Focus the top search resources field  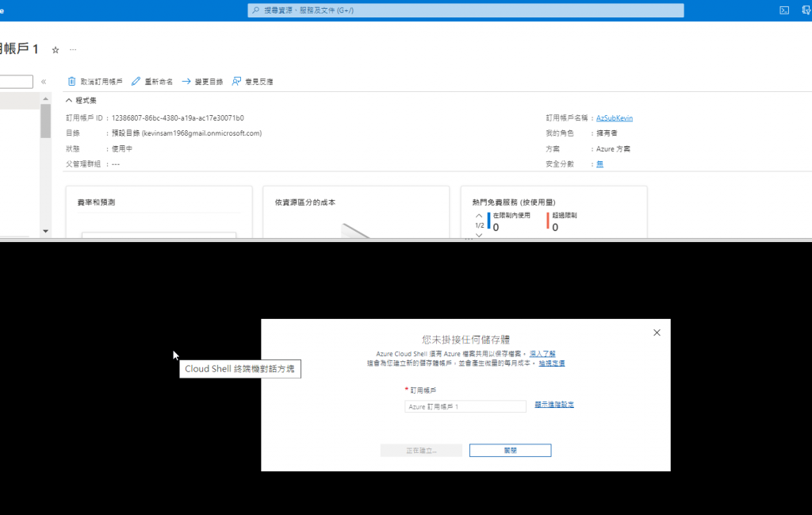pyautogui.click(x=465, y=10)
